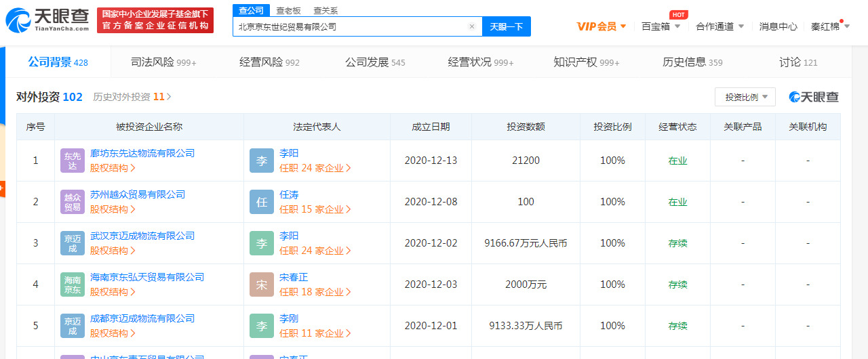Open the 投资比例 filter dropdown
This screenshot has width=868, height=359.
[x=745, y=97]
